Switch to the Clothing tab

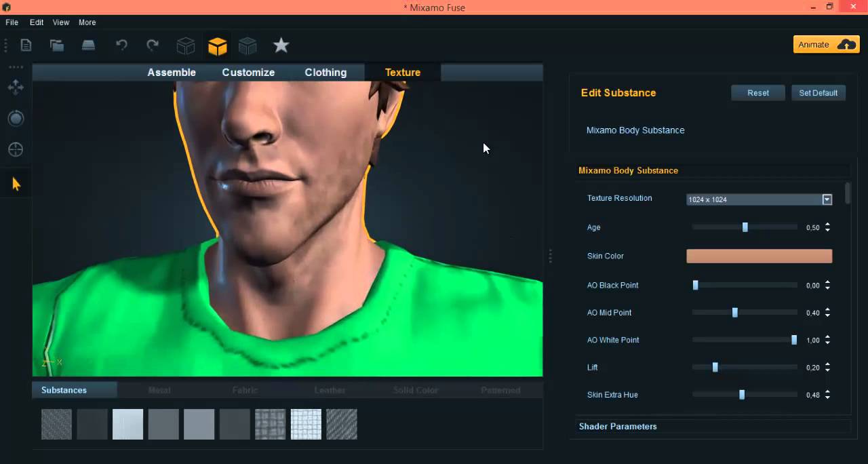[x=325, y=73]
